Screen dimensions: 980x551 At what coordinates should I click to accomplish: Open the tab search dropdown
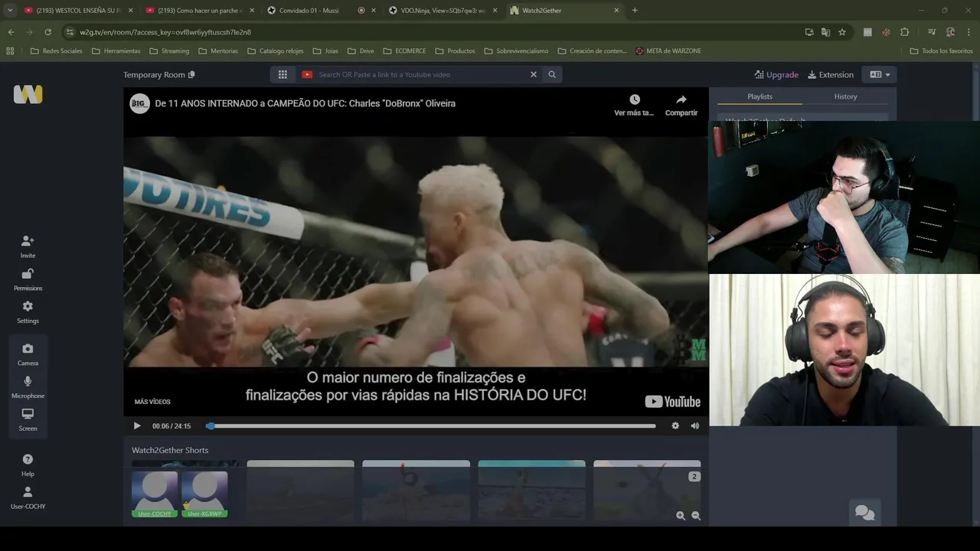coord(9,10)
